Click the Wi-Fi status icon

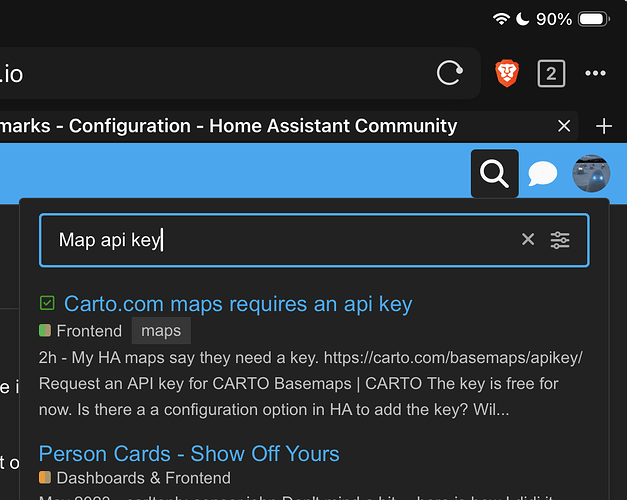501,19
